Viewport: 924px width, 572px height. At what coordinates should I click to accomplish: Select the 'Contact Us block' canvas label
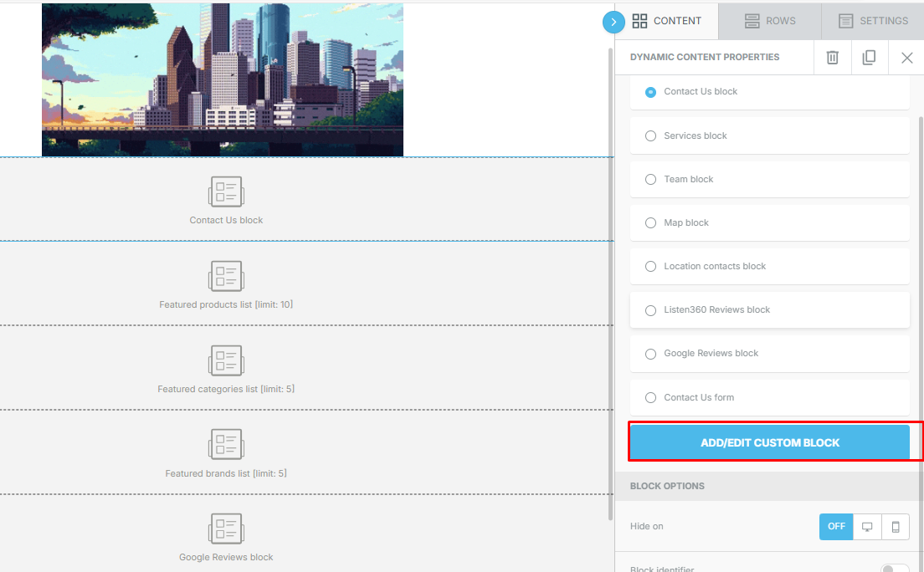point(226,220)
